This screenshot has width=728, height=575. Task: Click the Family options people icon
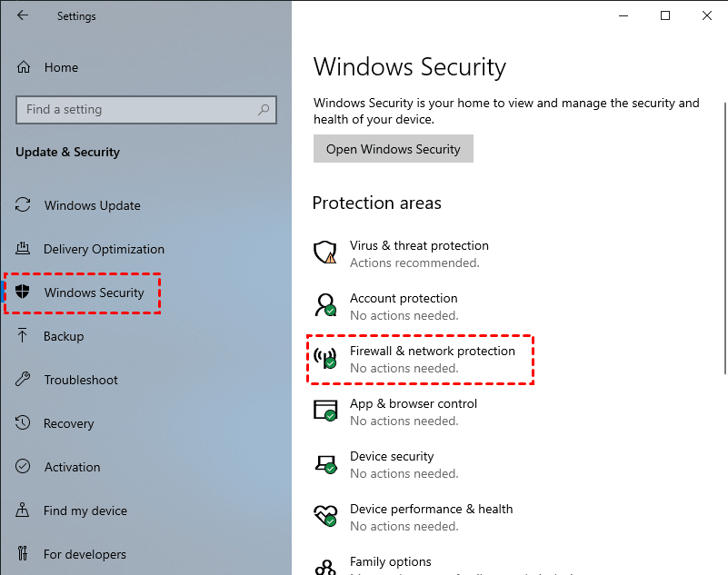coord(324,567)
